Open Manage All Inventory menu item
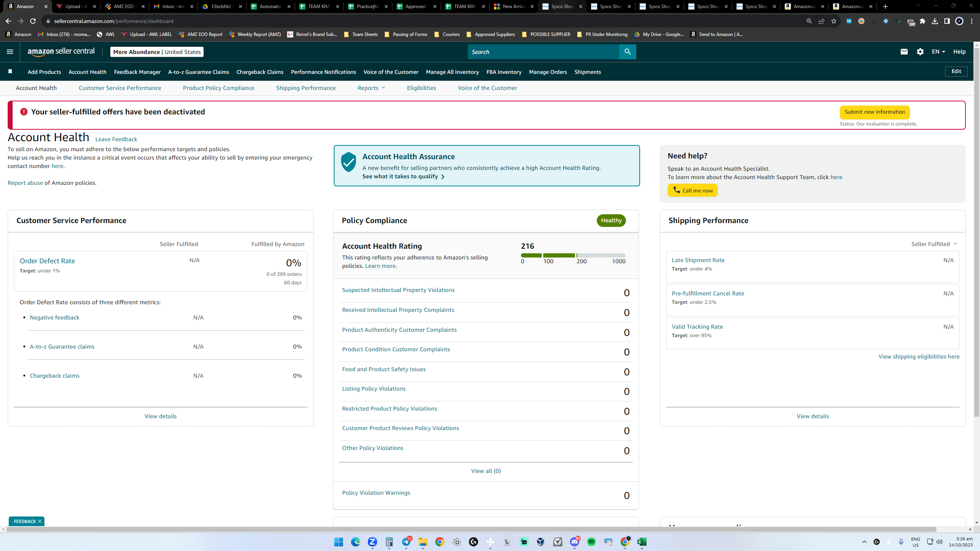Viewport: 980px width, 551px height. click(452, 72)
